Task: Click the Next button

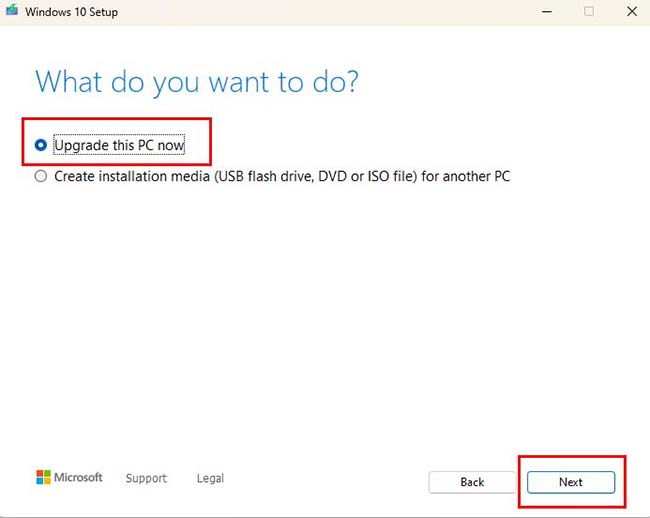Action: [x=571, y=482]
